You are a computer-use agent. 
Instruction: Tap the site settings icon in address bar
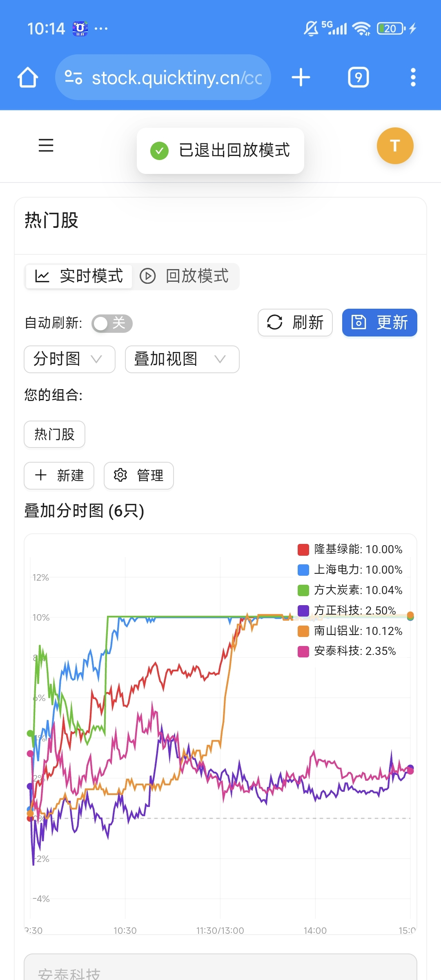(73, 78)
